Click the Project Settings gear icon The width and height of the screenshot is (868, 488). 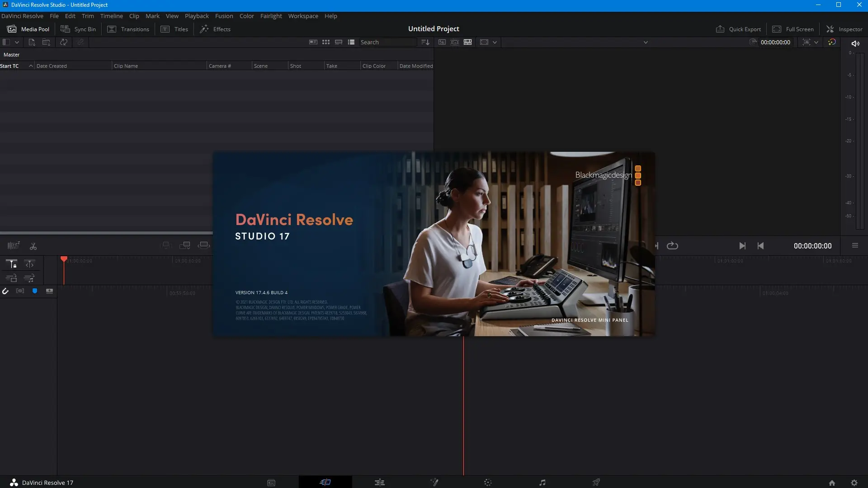coord(854,483)
